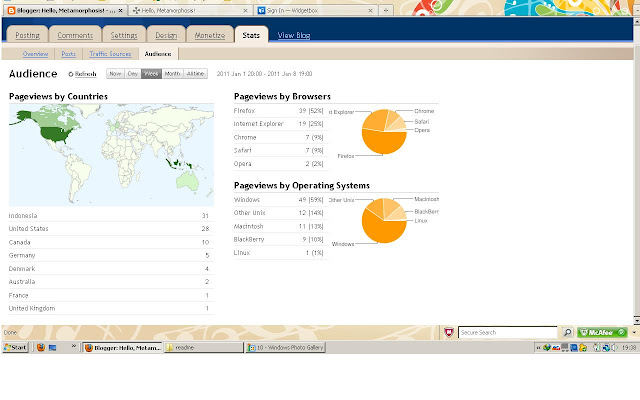Close the Hello, Metamorphosis browser tab
640x400 pixels.
pos(245,11)
